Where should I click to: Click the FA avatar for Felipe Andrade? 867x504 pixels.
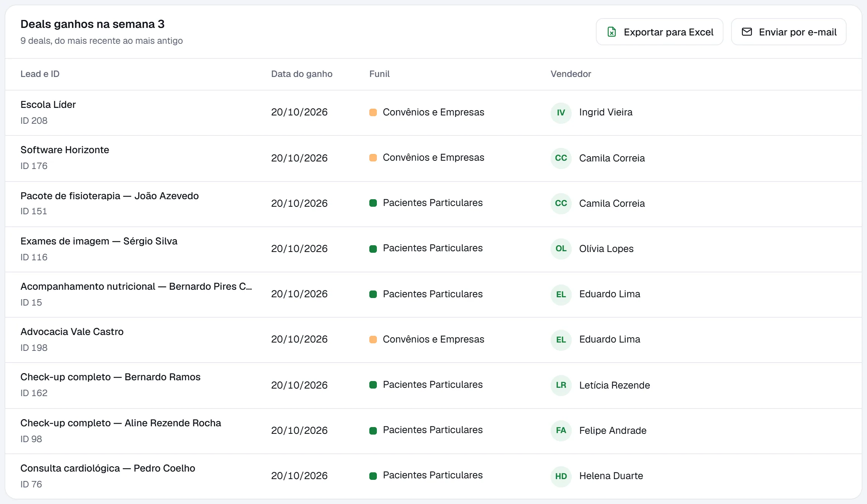561,430
